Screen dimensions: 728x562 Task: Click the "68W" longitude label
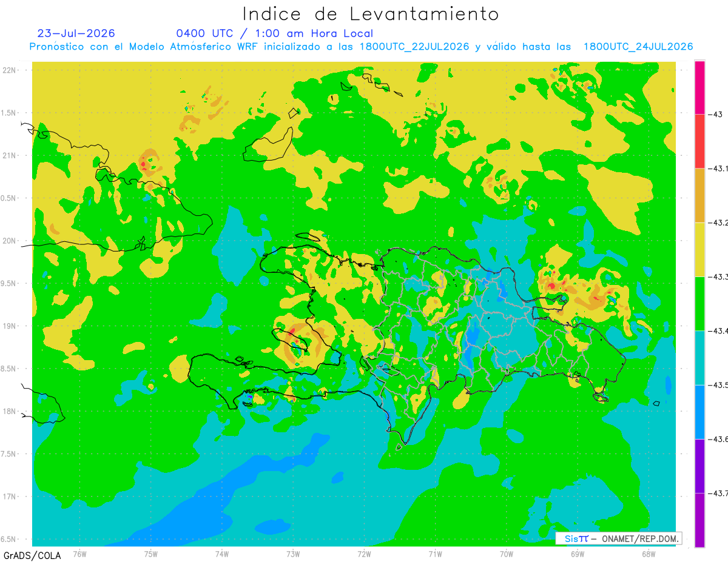click(x=649, y=554)
